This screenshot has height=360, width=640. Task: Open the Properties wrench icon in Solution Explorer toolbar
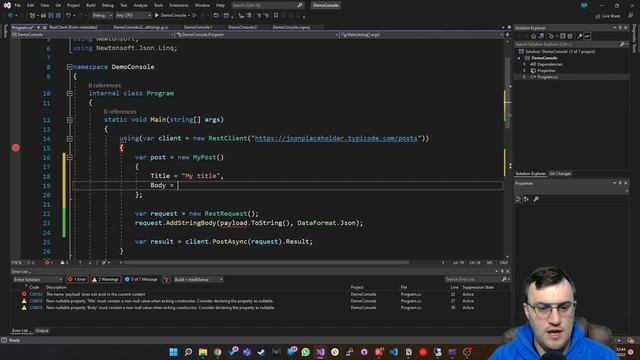coord(580,36)
